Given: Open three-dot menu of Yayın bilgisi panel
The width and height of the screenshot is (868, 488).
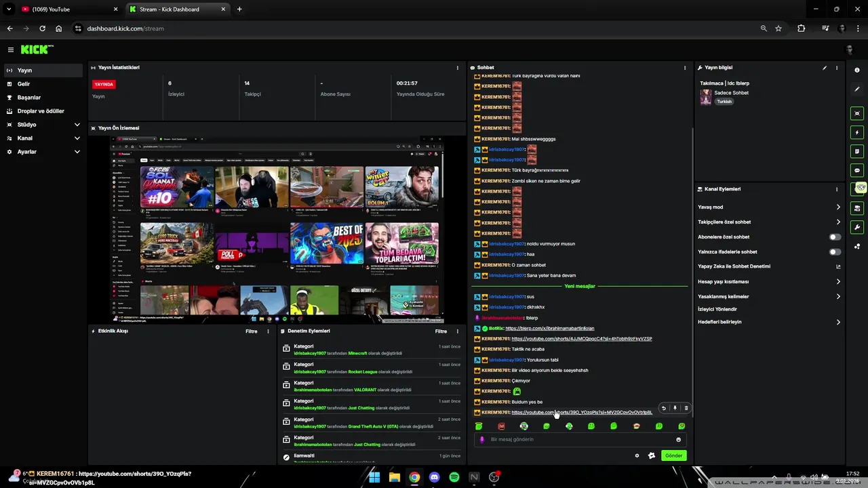Looking at the screenshot, I should click(x=837, y=68).
